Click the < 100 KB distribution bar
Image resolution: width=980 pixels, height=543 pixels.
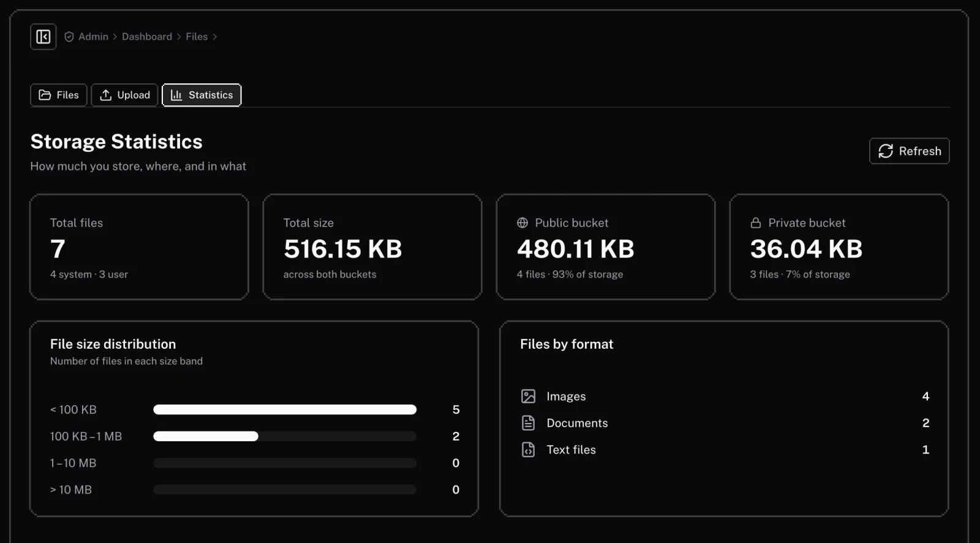(285, 410)
